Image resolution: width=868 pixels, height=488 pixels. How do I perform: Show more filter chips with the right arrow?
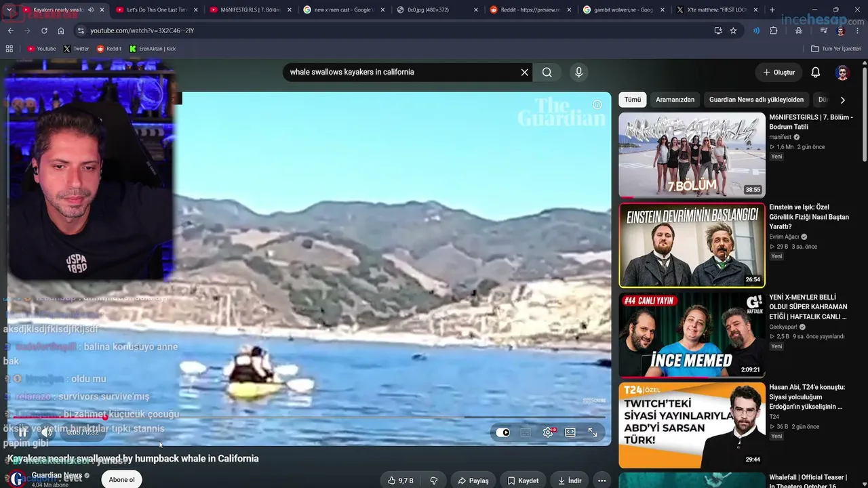pyautogui.click(x=842, y=100)
